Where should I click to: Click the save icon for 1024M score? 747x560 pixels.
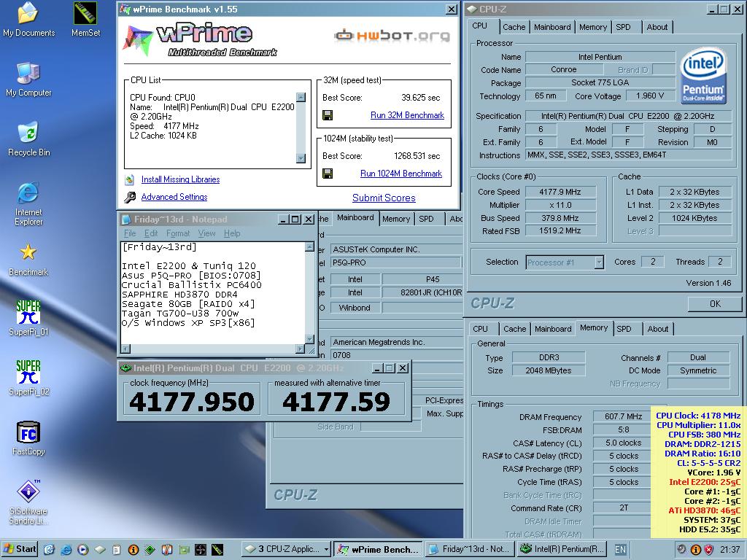coord(328,174)
